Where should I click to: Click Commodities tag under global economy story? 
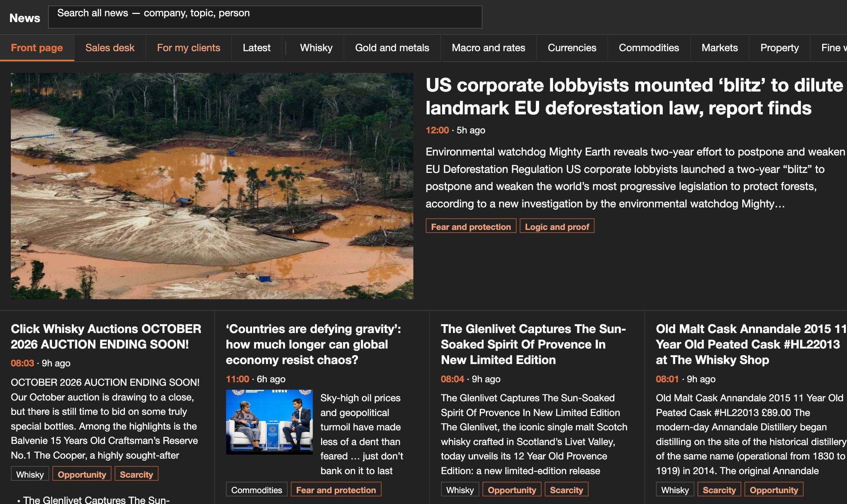(257, 490)
